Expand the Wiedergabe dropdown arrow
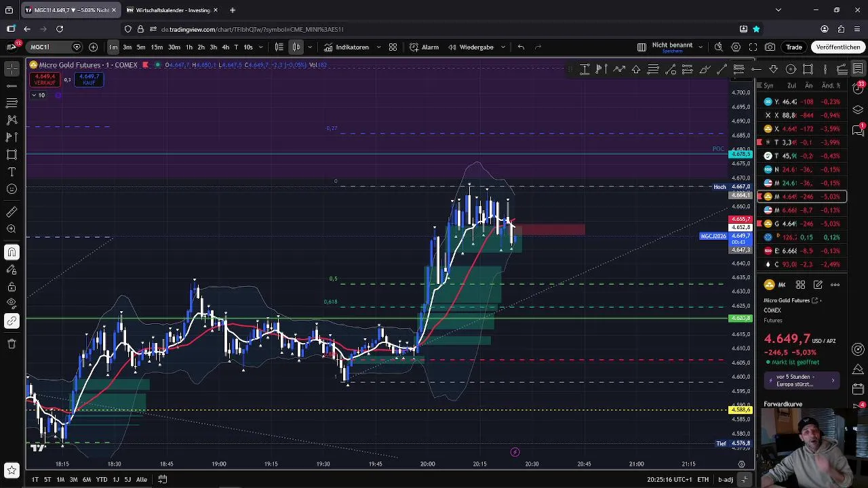This screenshot has width=868, height=488. point(502,47)
